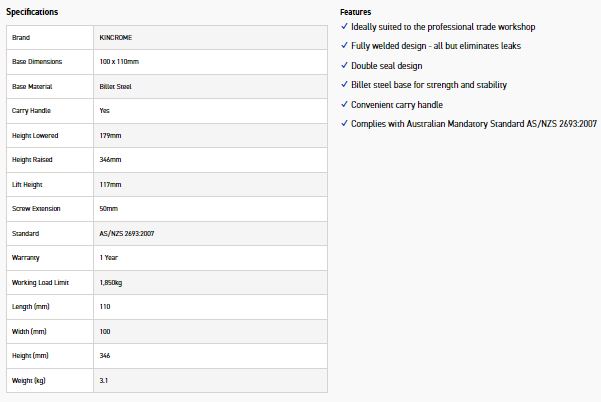Select the Billet Steel material value

(117, 87)
